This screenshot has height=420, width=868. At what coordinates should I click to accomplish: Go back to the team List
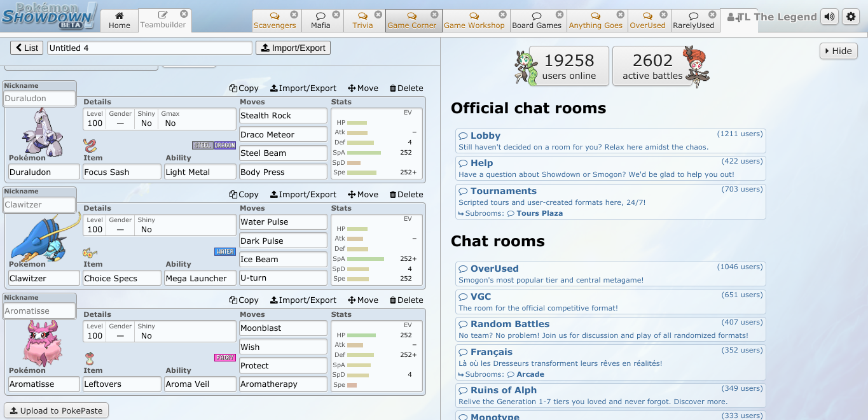coord(27,48)
